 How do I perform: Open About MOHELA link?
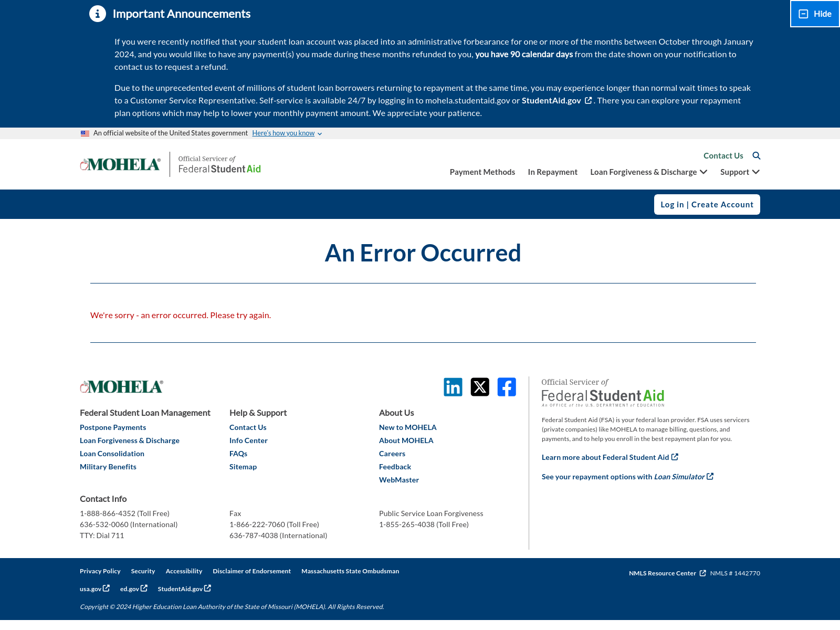[x=406, y=440]
